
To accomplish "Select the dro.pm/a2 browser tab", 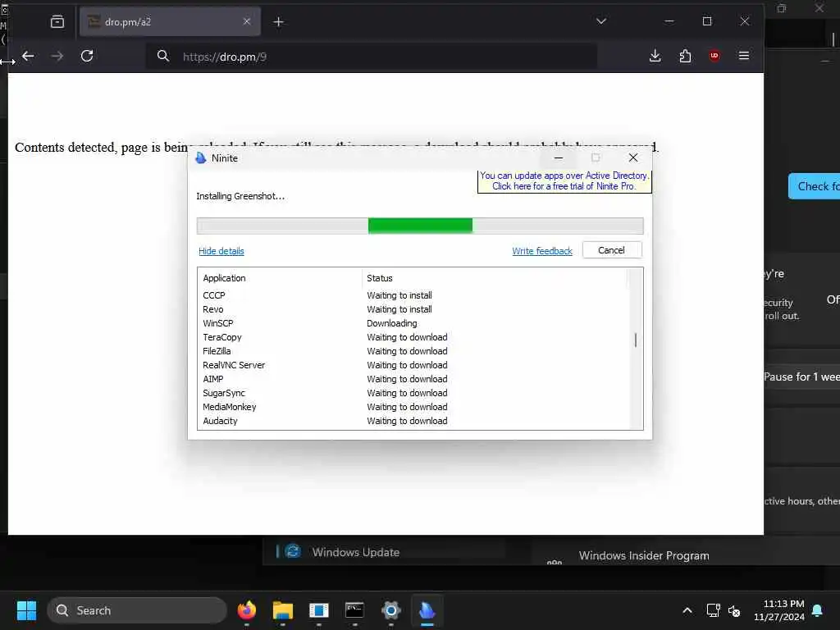I will (x=170, y=21).
